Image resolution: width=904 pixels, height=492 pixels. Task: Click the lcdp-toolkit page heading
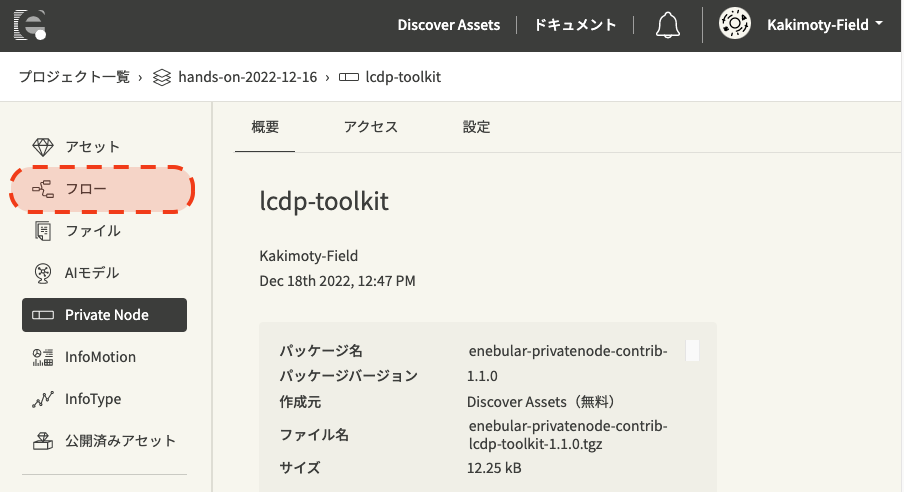pyautogui.click(x=324, y=201)
